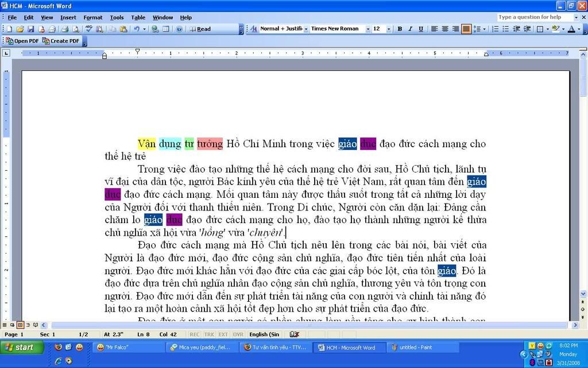Image resolution: width=588 pixels, height=368 pixels.
Task: Open the help question history dropdown
Action: point(576,17)
